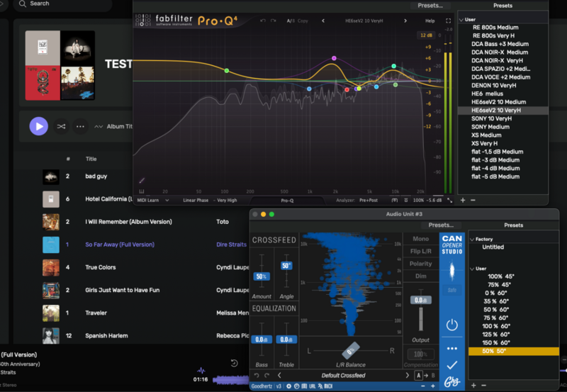
Task: Toggle Safe mode in CanOpener
Action: (452, 290)
